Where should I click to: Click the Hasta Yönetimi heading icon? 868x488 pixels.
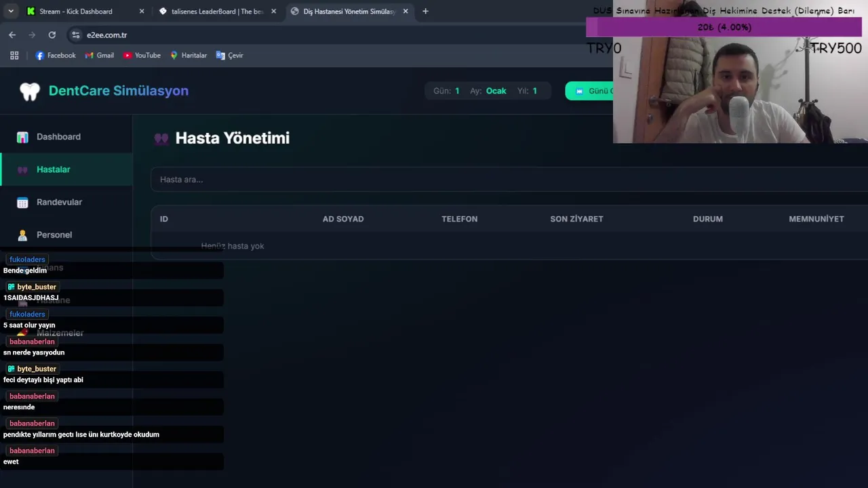[x=161, y=138]
